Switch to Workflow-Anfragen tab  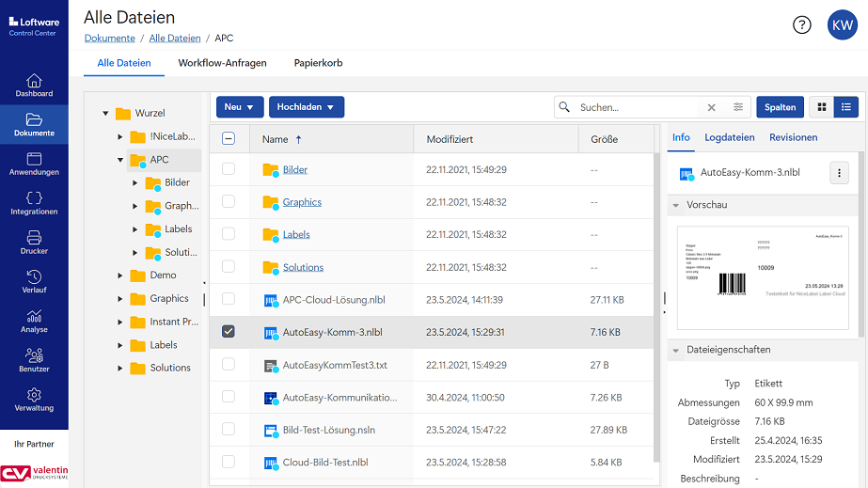[222, 63]
